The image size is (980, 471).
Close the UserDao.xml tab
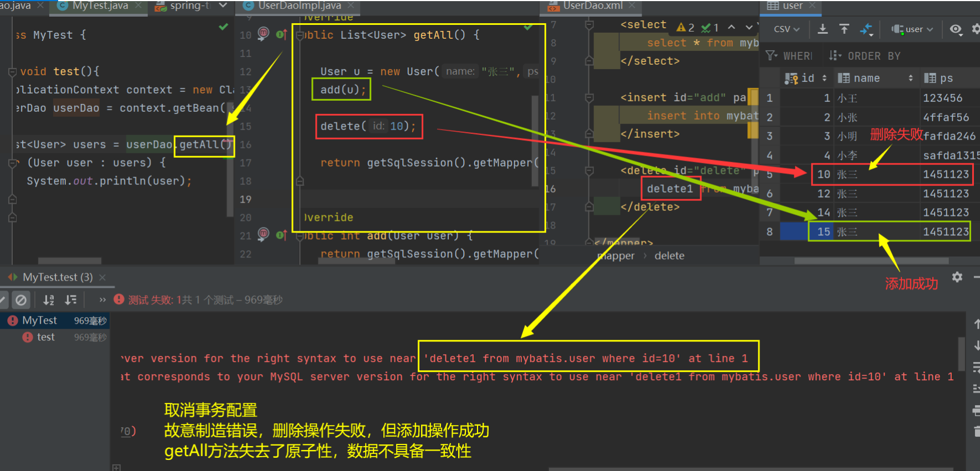click(632, 6)
